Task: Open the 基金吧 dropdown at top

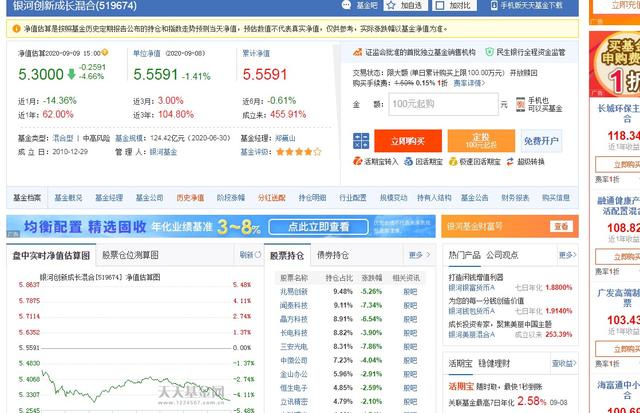Action: click(366, 6)
